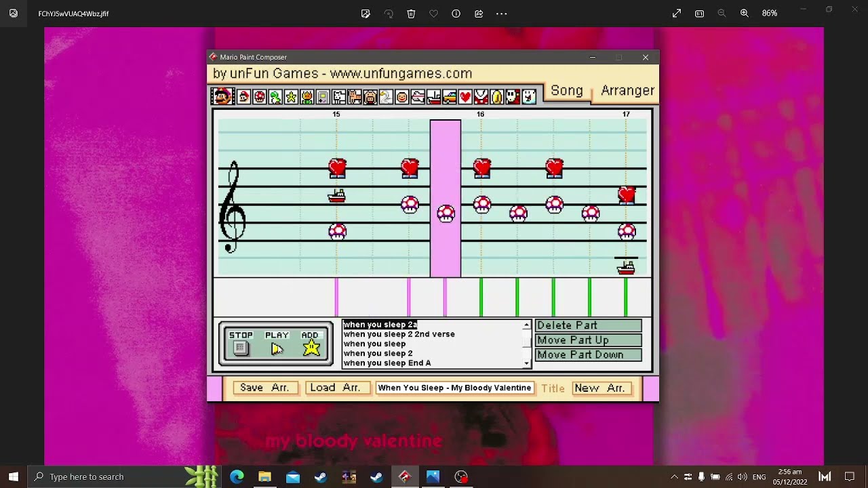Select the star instrument icon

(291, 97)
